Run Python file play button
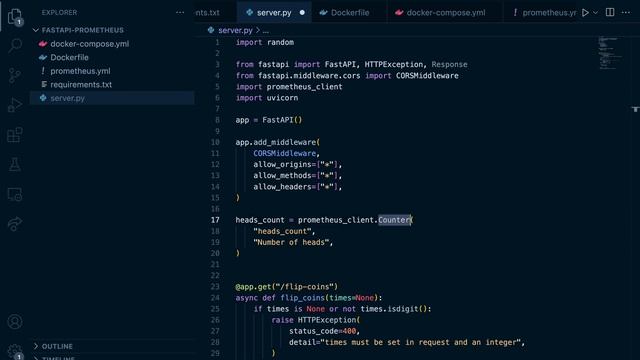Viewport: 640px width, 360px height. coord(585,13)
